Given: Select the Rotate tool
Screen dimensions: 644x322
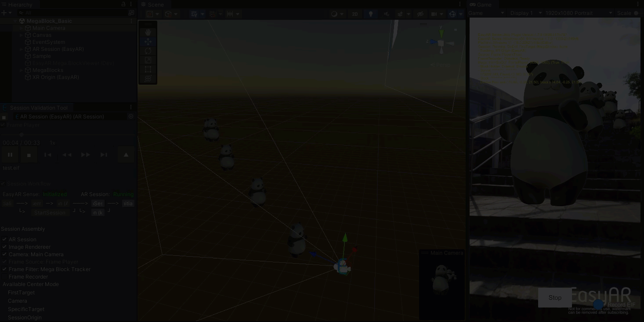Looking at the screenshot, I should coord(148,51).
